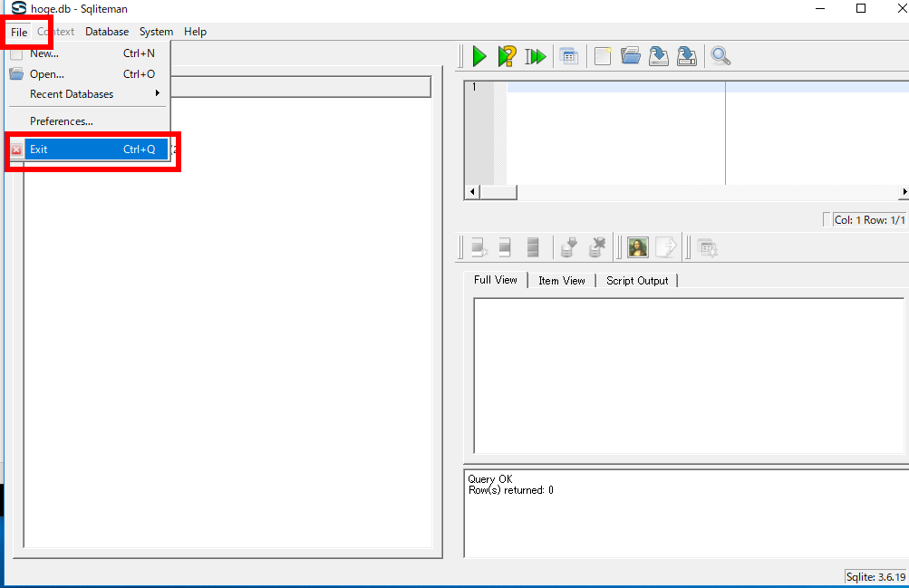The image size is (909, 588).
Task: Maximize the Sqliteman window
Action: point(861,9)
